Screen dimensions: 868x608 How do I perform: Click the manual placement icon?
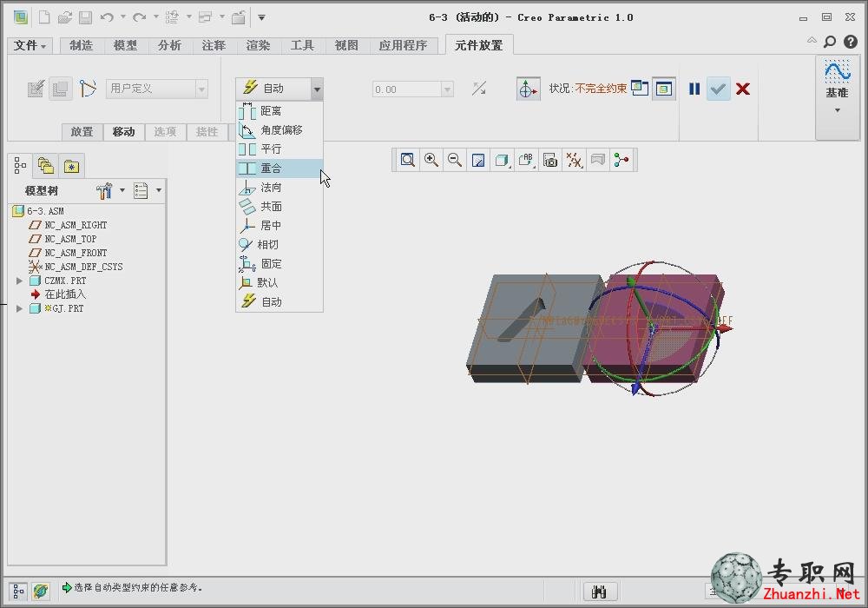61,89
